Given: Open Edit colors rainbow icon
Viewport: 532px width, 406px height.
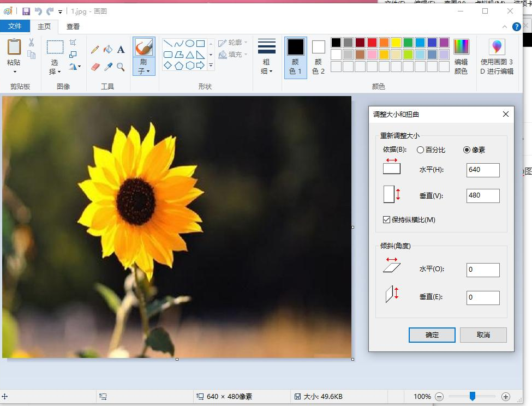Looking at the screenshot, I should coord(462,47).
